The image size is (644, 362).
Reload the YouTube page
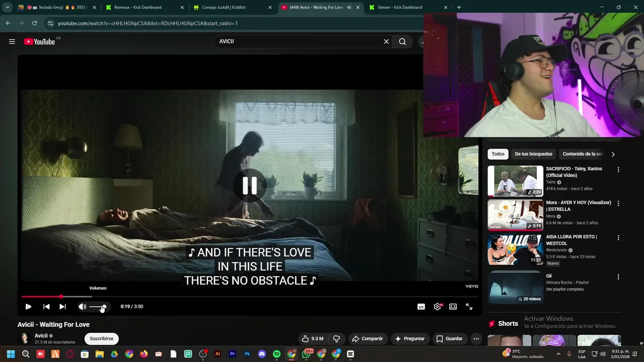tap(34, 23)
